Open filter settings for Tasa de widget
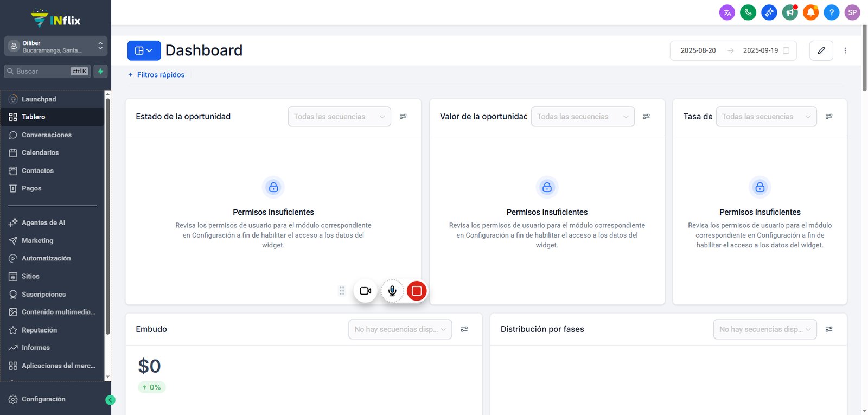Image resolution: width=868 pixels, height=415 pixels. tap(829, 117)
